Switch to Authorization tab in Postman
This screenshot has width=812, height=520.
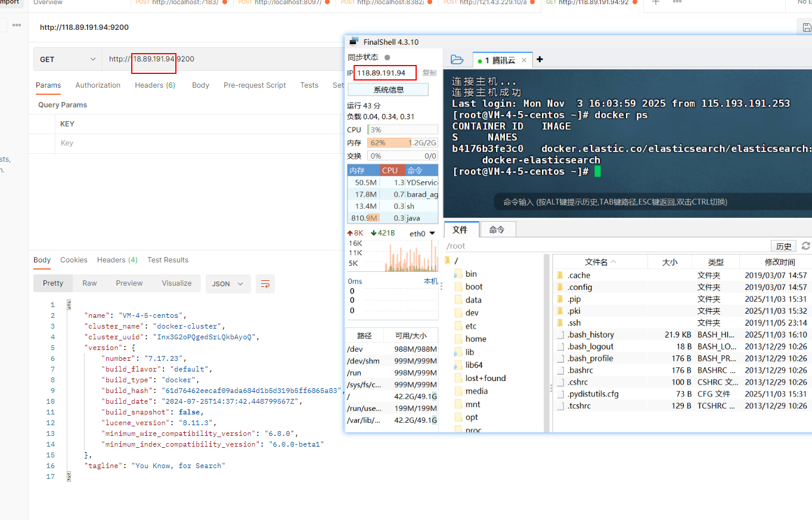[x=98, y=85]
